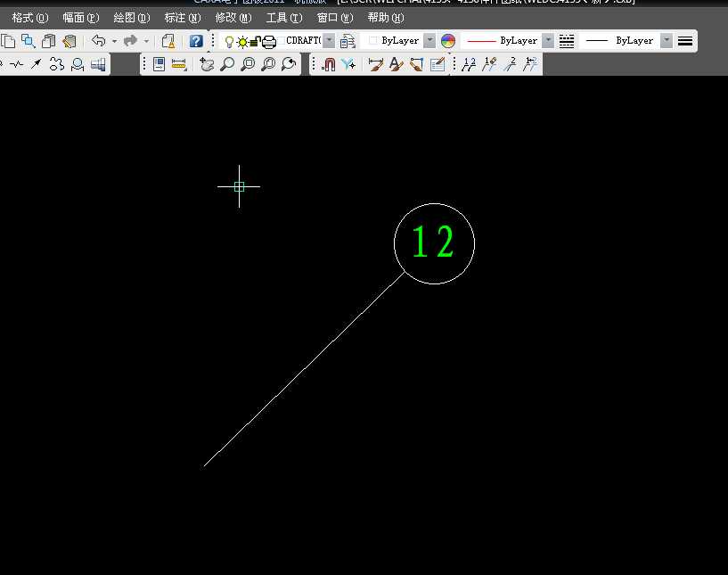728x575 pixels.
Task: Click the circled number 12 balloon in drawing
Action: 434,243
